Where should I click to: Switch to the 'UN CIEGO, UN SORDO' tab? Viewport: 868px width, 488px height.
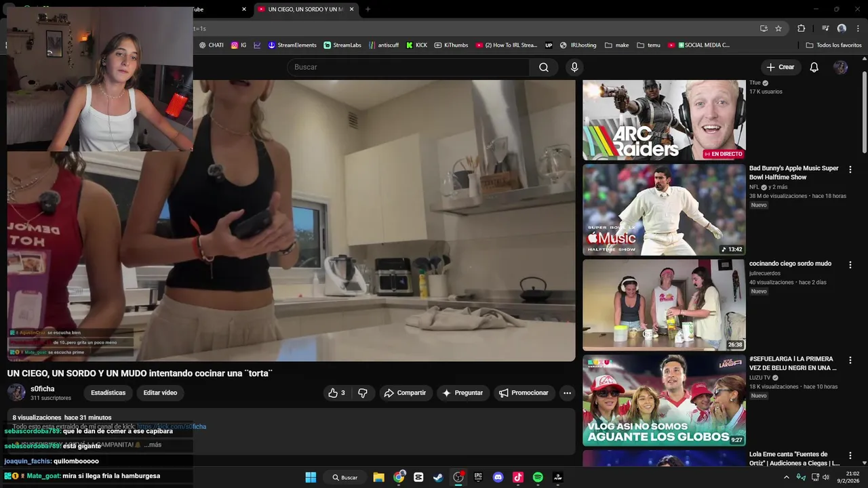tap(306, 9)
